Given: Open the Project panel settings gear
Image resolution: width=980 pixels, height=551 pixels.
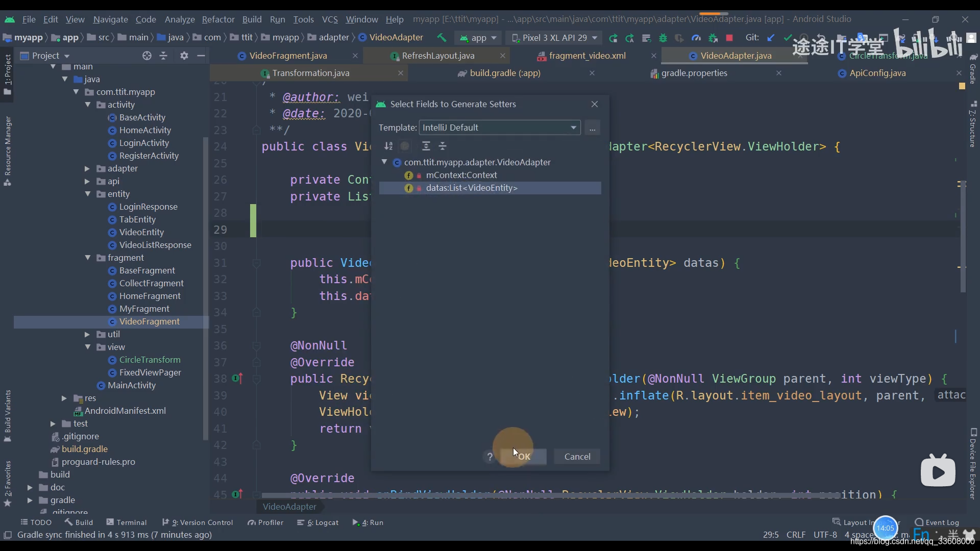Looking at the screenshot, I should [184, 56].
